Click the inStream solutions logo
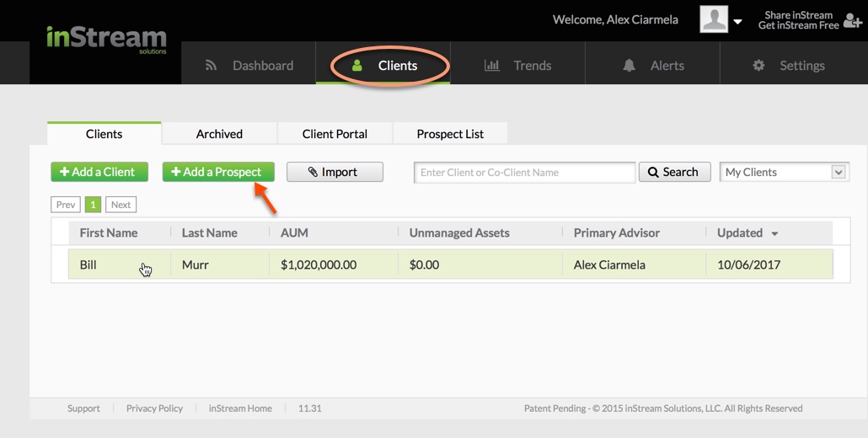Image resolution: width=868 pixels, height=438 pixels. click(106, 39)
